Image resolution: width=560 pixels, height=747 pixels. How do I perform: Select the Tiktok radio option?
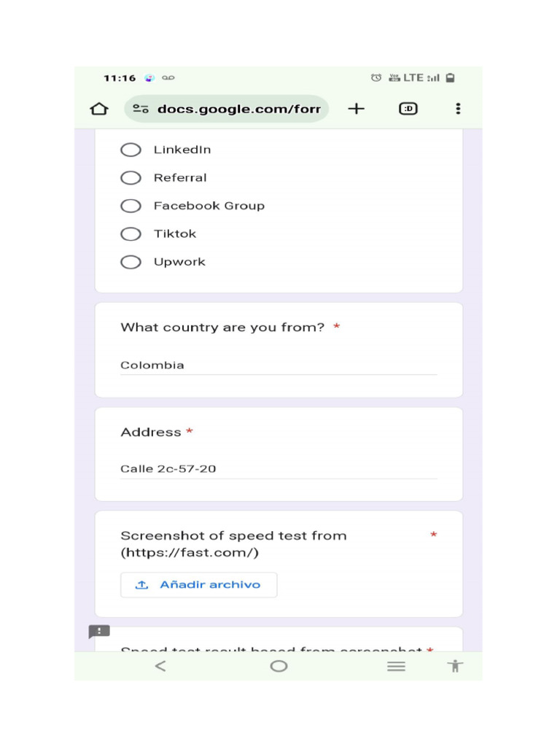[x=131, y=234]
